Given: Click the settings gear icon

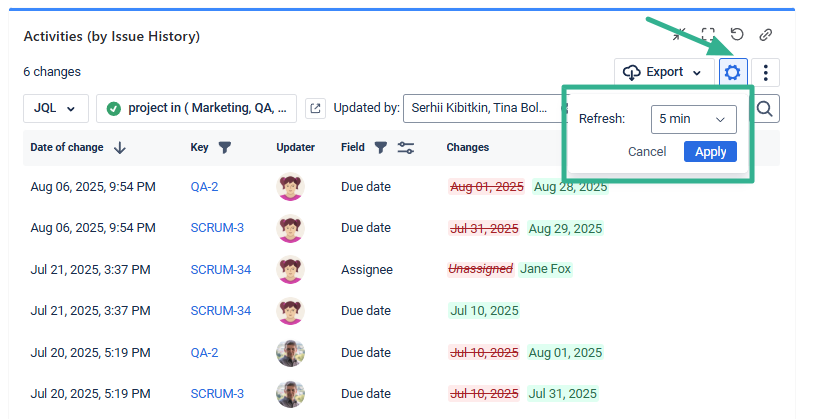Looking at the screenshot, I should coord(733,72).
